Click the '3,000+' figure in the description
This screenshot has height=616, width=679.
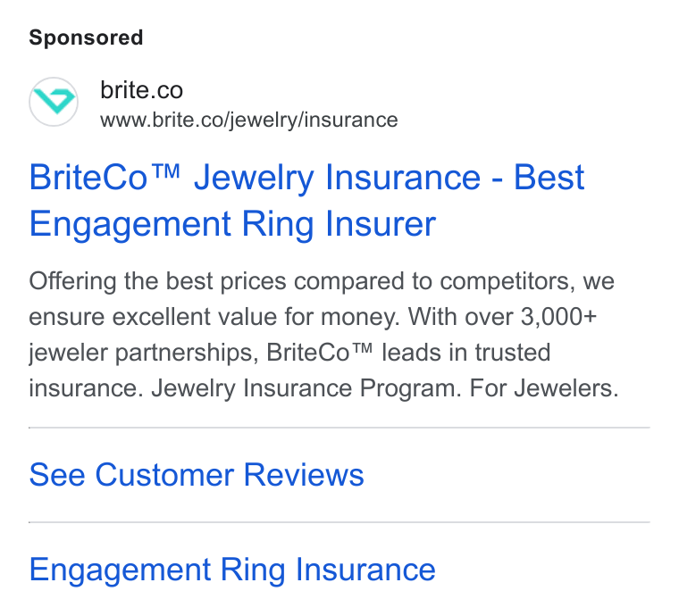[x=558, y=317]
